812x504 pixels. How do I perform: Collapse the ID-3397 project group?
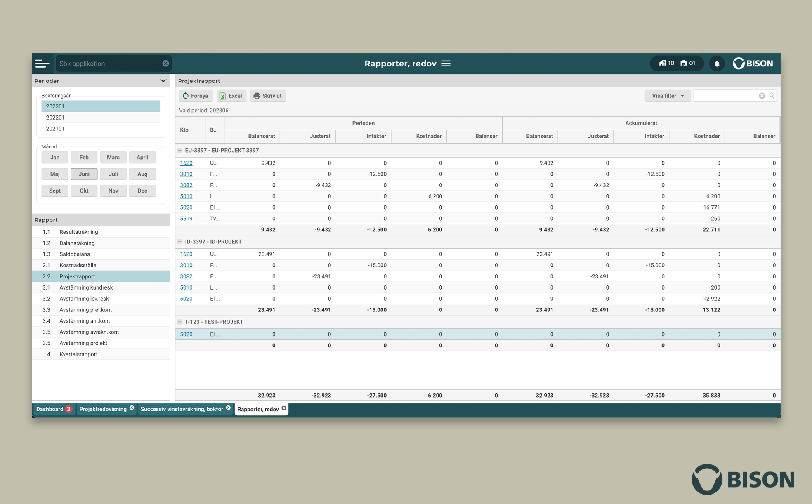point(180,242)
